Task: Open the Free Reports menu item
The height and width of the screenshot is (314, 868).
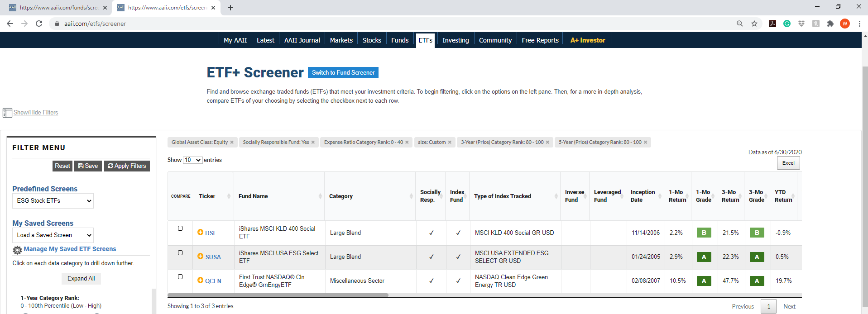Action: (x=540, y=40)
